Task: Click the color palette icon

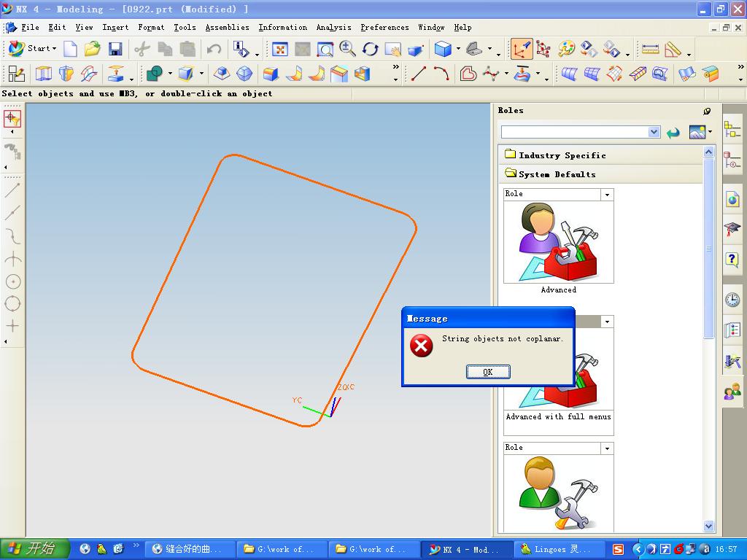Action: tap(566, 49)
